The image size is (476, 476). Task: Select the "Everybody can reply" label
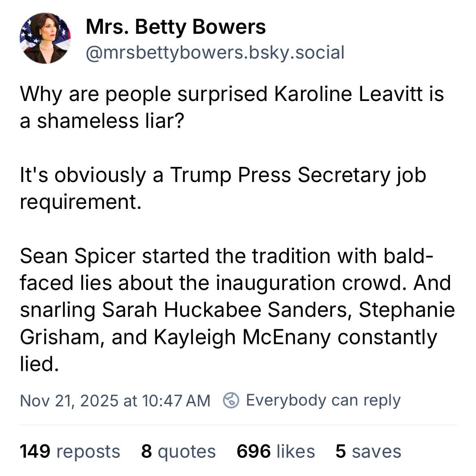323,400
